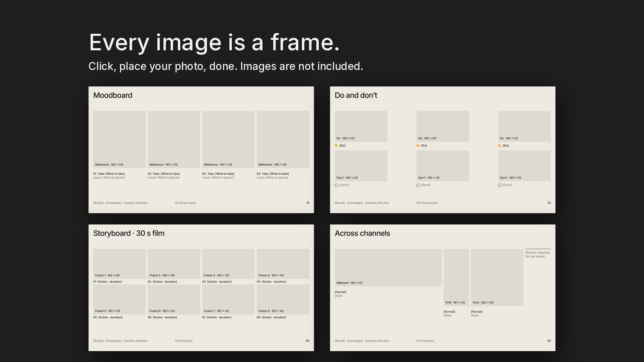Click the Frame 8 image placeholder
The height and width of the screenshot is (362, 644).
(283, 299)
